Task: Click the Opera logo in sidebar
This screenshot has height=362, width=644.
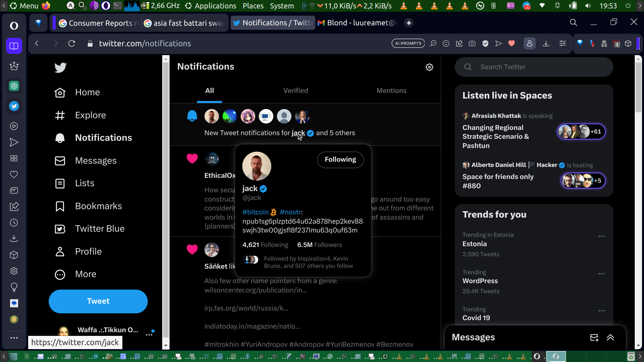Action: (x=14, y=26)
